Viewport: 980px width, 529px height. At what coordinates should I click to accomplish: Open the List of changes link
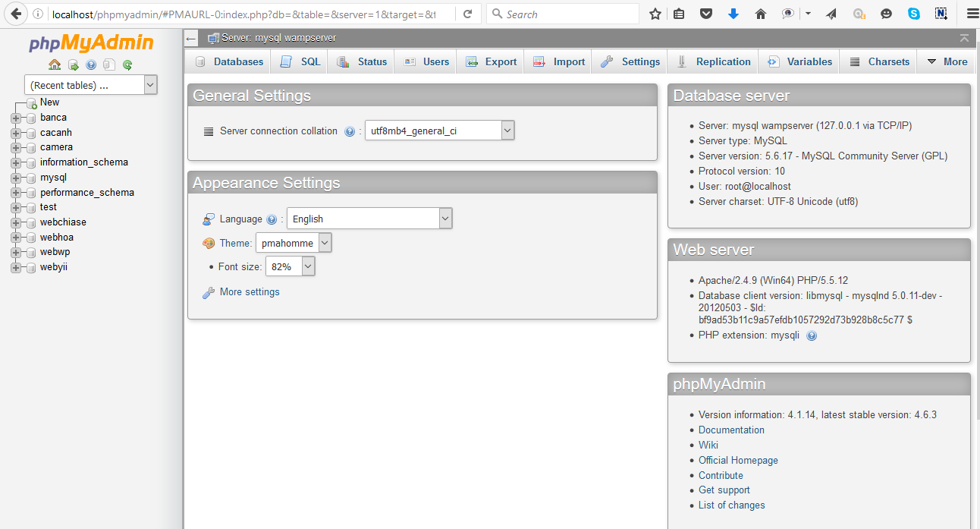point(731,505)
